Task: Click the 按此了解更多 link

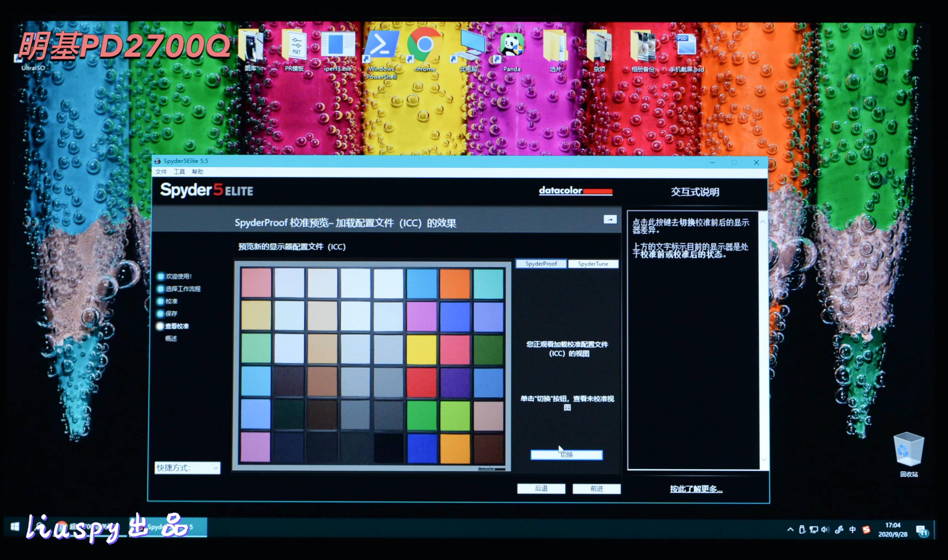Action: point(696,489)
